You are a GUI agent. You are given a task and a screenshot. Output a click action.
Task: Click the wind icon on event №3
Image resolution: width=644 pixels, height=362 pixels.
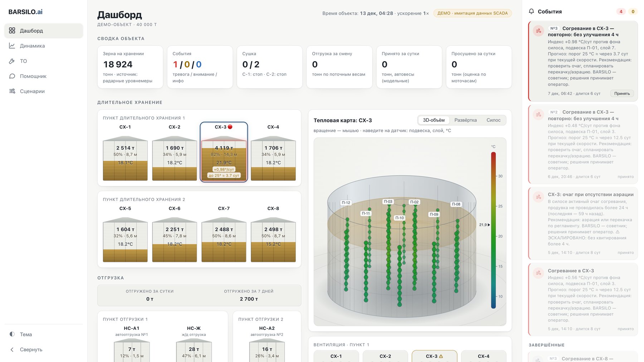point(538,31)
